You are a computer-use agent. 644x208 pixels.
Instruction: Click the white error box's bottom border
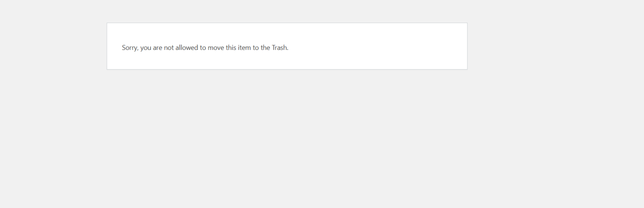287,69
